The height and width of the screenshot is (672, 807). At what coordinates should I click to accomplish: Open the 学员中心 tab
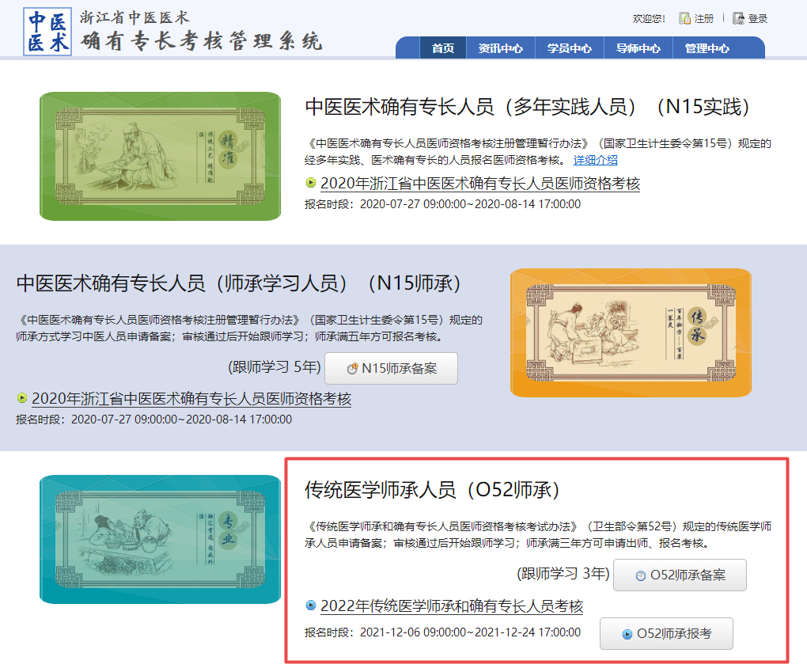tap(569, 48)
